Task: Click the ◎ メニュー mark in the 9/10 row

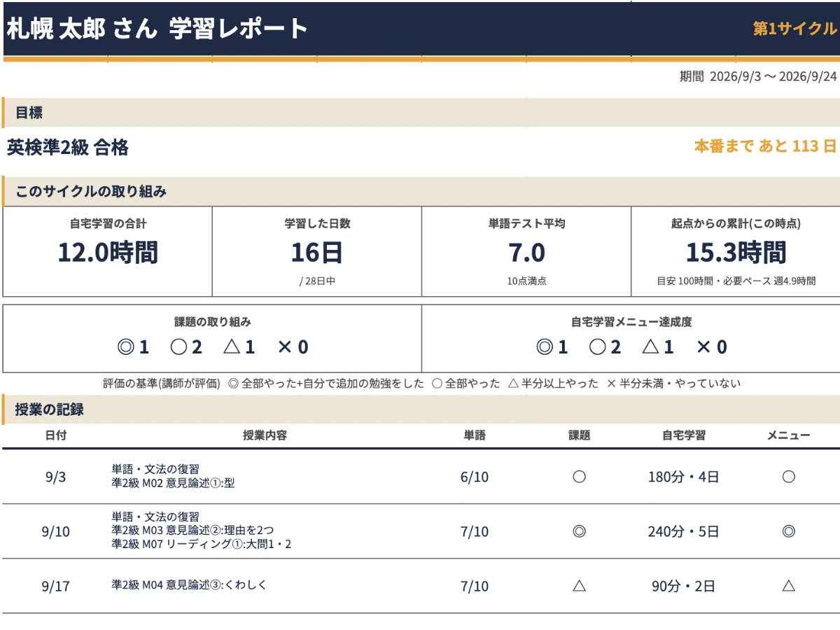Action: [x=788, y=532]
